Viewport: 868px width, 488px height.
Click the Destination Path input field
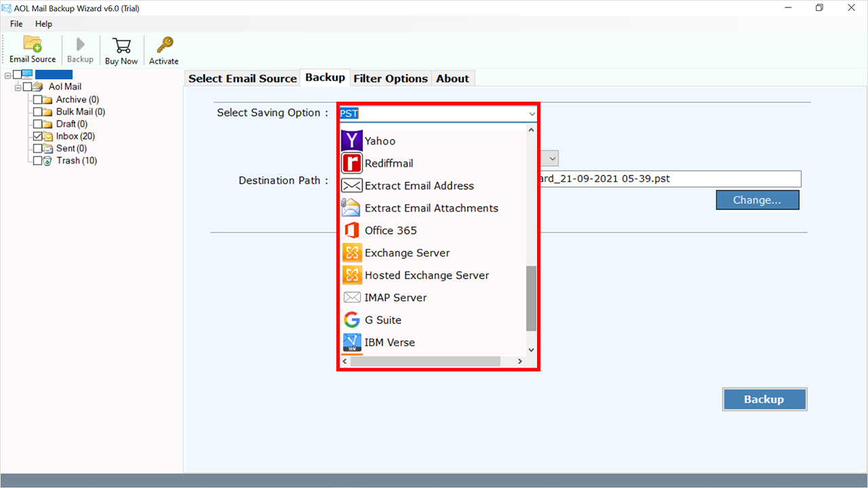coord(671,179)
